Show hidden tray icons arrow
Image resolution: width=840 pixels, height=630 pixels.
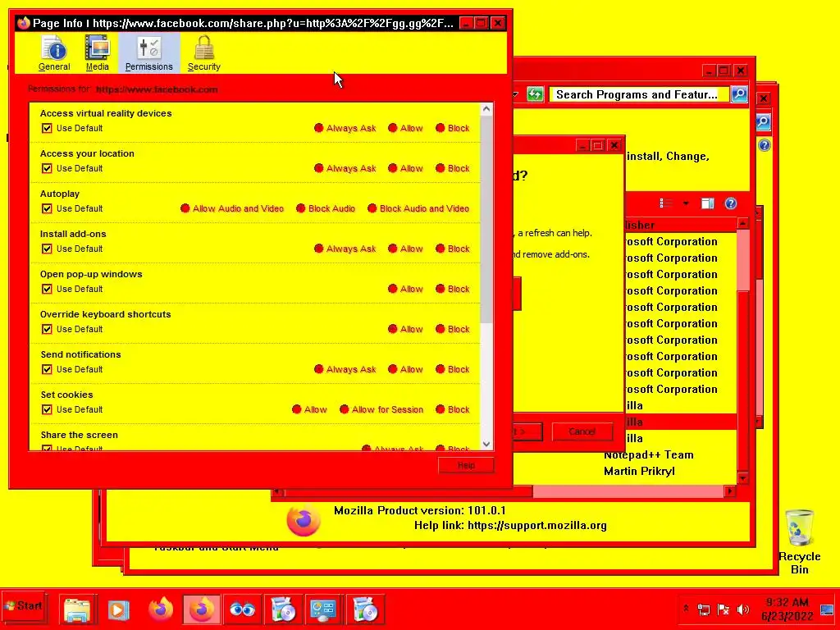pyautogui.click(x=687, y=609)
